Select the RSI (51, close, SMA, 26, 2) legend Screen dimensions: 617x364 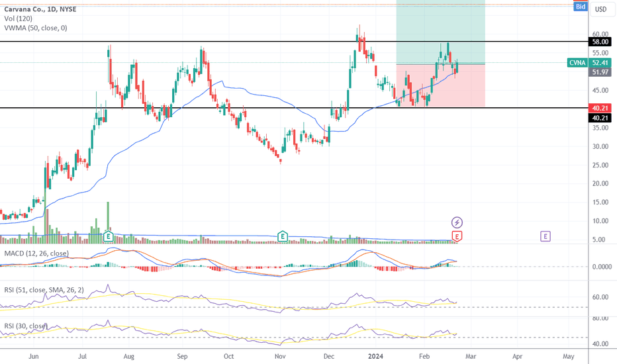pyautogui.click(x=44, y=290)
